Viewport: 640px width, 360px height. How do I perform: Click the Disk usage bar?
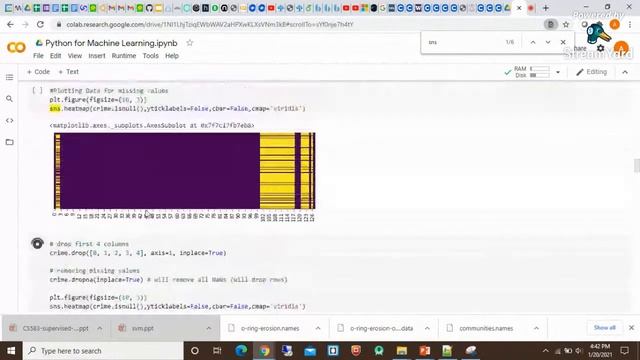[540, 76]
